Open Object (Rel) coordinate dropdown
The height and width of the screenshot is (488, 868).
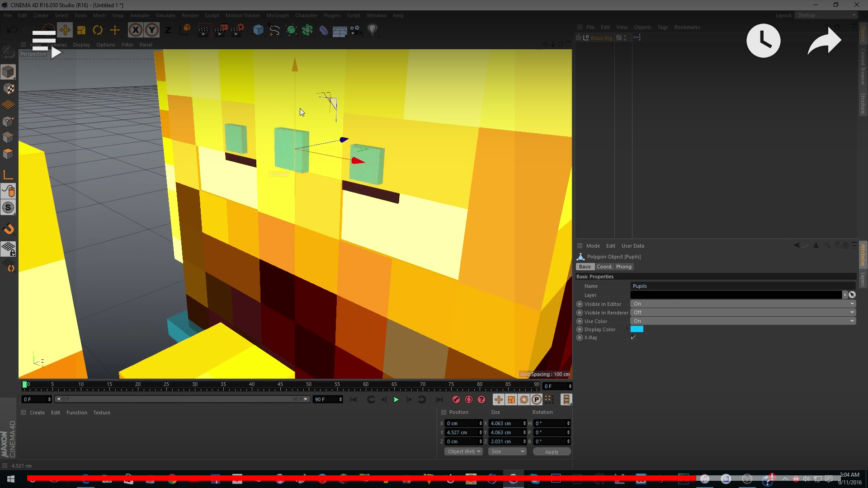(x=464, y=451)
